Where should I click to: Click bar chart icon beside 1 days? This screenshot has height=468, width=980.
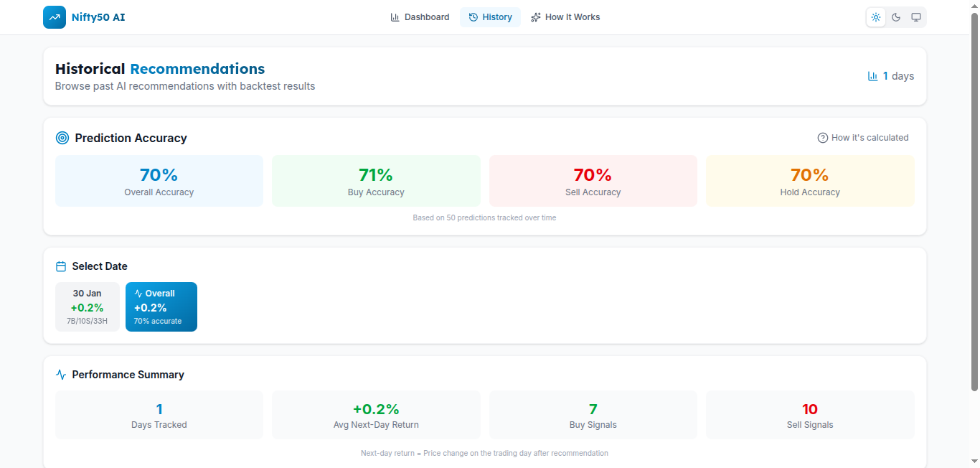coord(873,76)
